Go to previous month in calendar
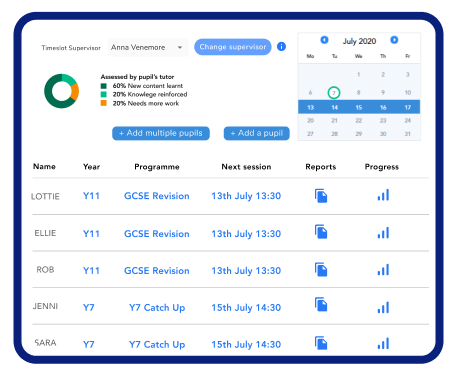Image resolution: width=456 pixels, height=374 pixels. (x=324, y=40)
